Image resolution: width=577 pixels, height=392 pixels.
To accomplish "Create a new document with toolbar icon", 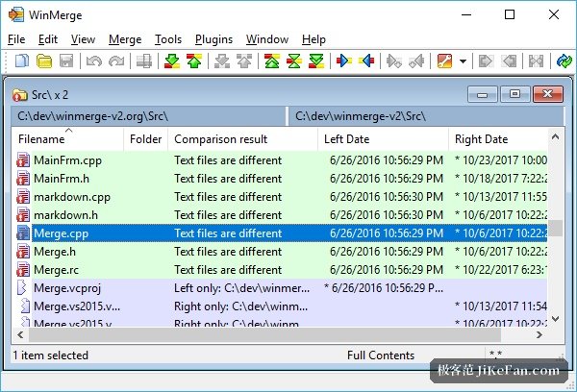I will pos(22,61).
